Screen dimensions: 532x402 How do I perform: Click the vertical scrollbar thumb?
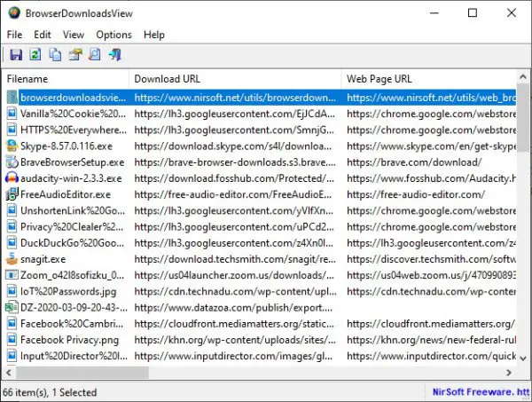click(x=523, y=117)
